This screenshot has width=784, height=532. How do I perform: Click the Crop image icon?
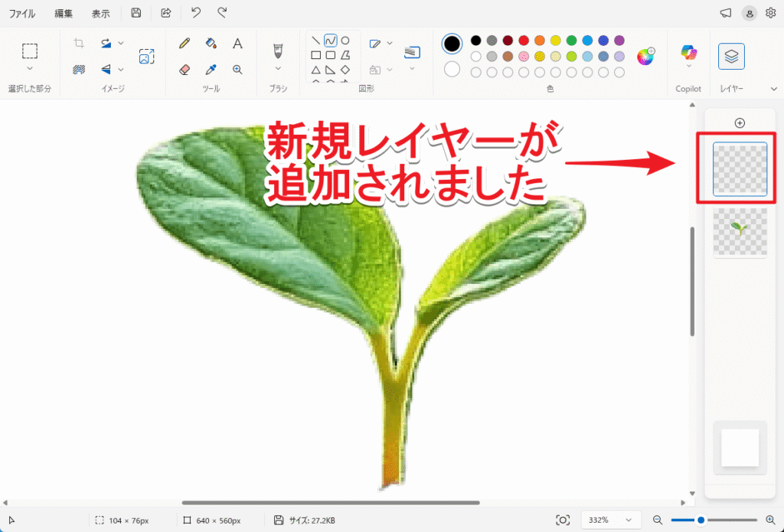tap(79, 43)
